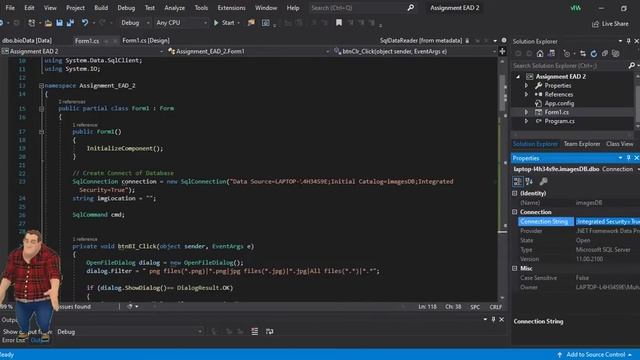Open the Debug configuration dropdown
This screenshot has height=360, width=640.
click(x=135, y=23)
